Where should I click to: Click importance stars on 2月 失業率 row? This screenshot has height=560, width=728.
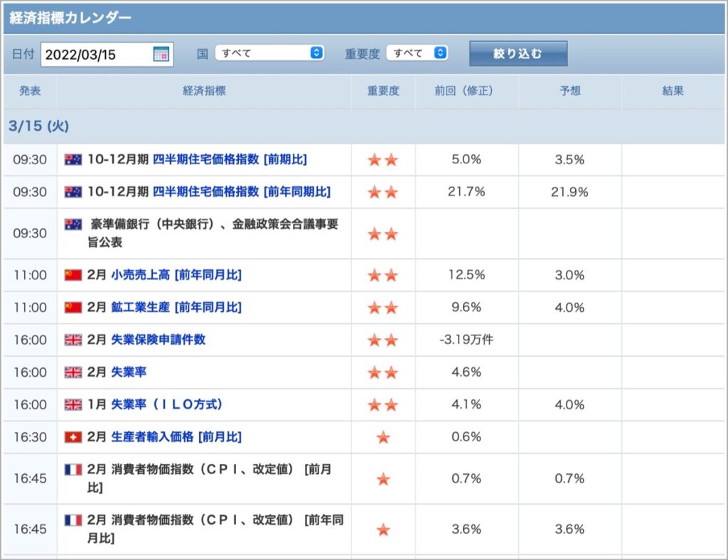click(383, 372)
